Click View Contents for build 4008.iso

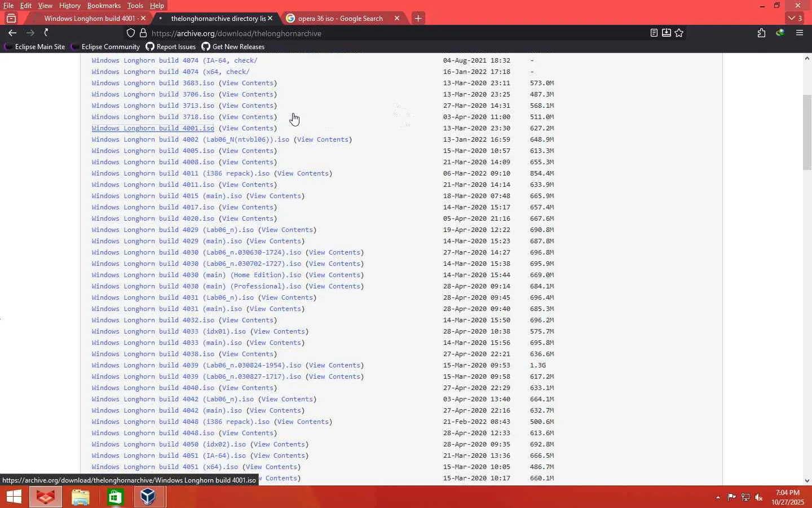point(248,162)
